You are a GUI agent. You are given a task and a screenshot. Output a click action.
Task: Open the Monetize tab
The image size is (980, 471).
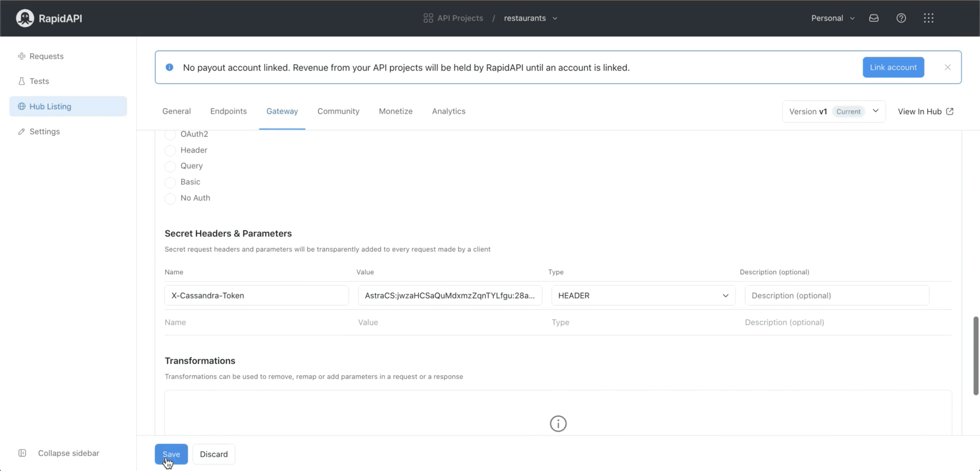(x=396, y=111)
